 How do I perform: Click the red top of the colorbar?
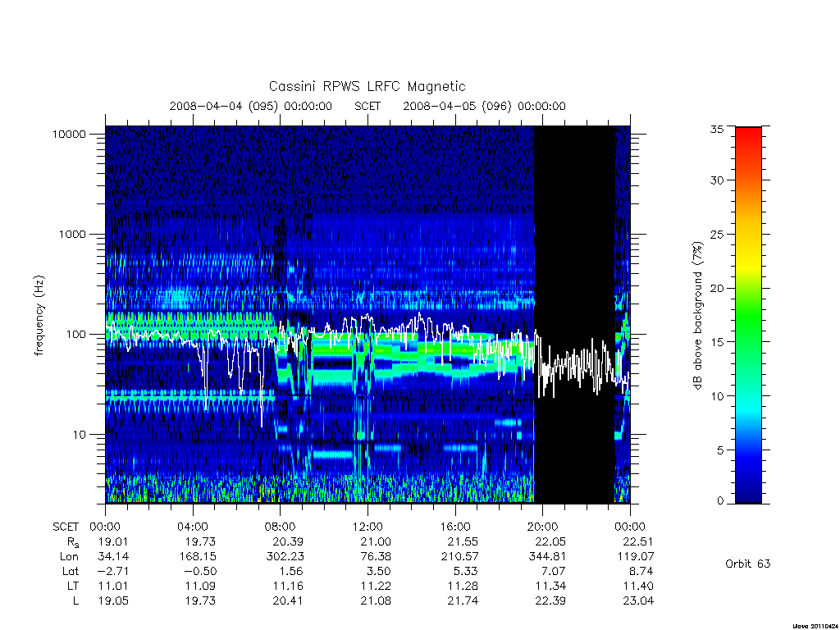click(x=748, y=137)
